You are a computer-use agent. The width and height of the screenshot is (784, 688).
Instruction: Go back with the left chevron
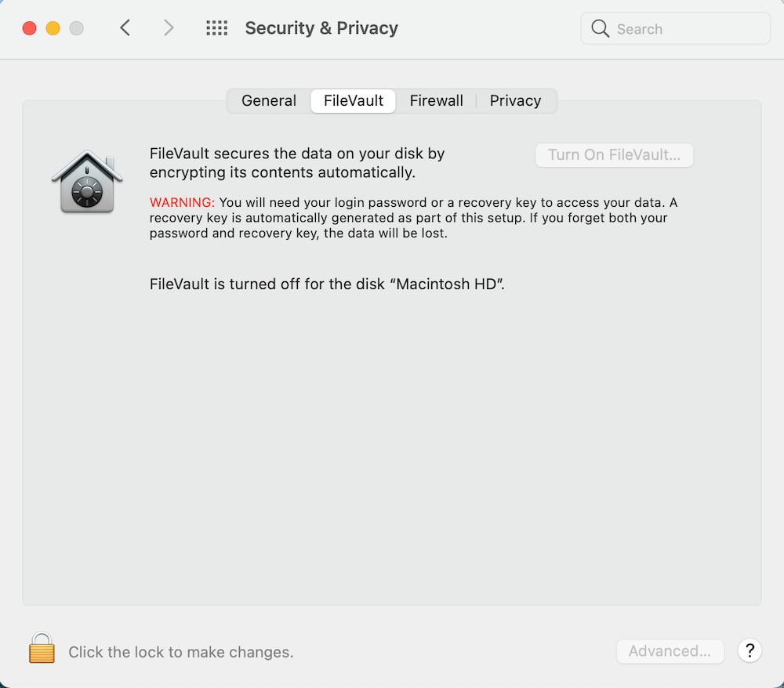point(125,28)
